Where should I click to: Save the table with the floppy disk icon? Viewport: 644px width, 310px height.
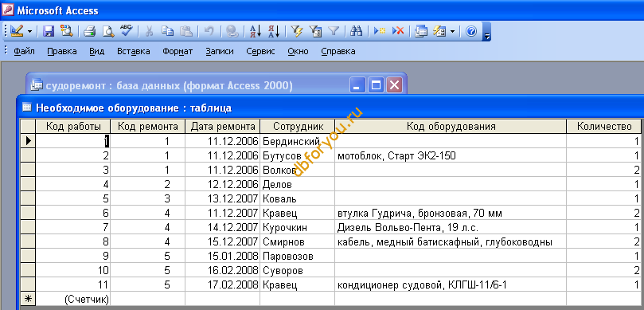click(49, 31)
